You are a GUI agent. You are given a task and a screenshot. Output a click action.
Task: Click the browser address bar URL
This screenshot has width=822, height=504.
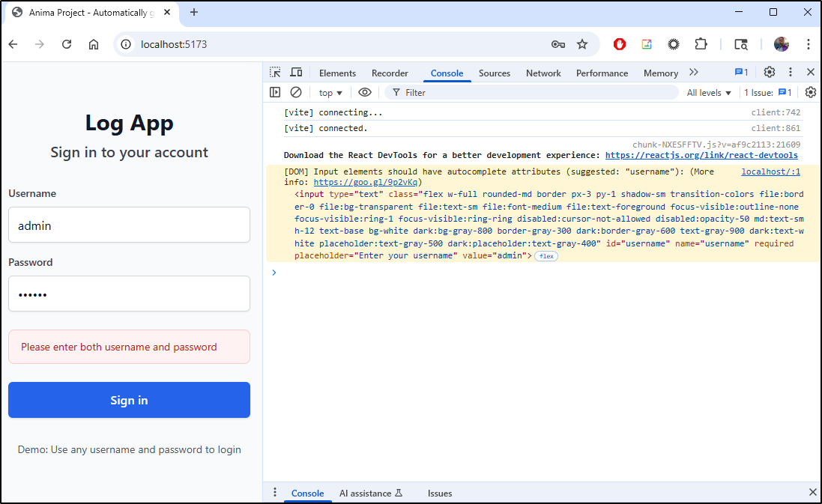(174, 44)
